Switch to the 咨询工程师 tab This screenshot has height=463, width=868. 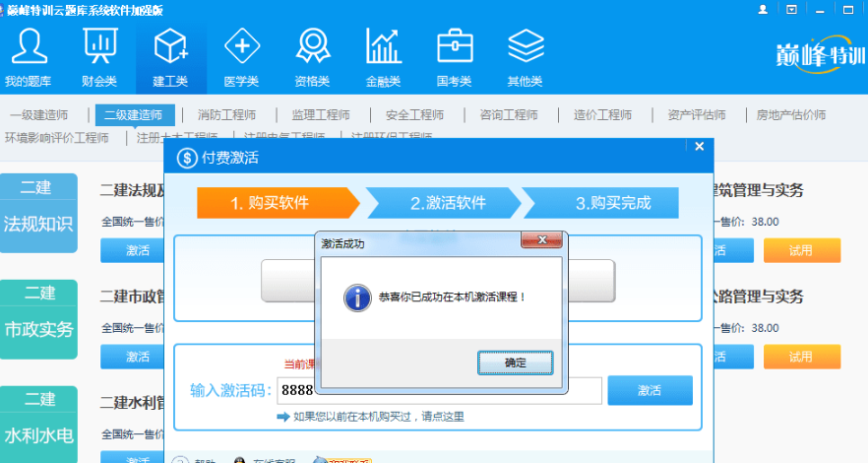[x=509, y=115]
